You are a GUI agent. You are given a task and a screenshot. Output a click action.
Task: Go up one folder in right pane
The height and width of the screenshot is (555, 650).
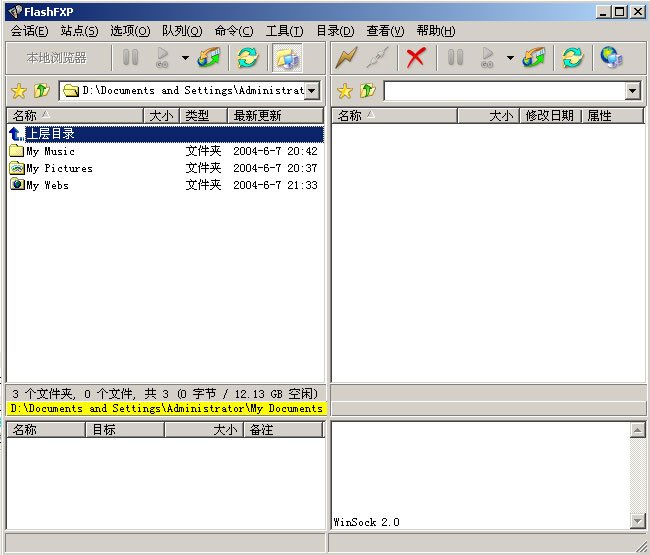[368, 90]
